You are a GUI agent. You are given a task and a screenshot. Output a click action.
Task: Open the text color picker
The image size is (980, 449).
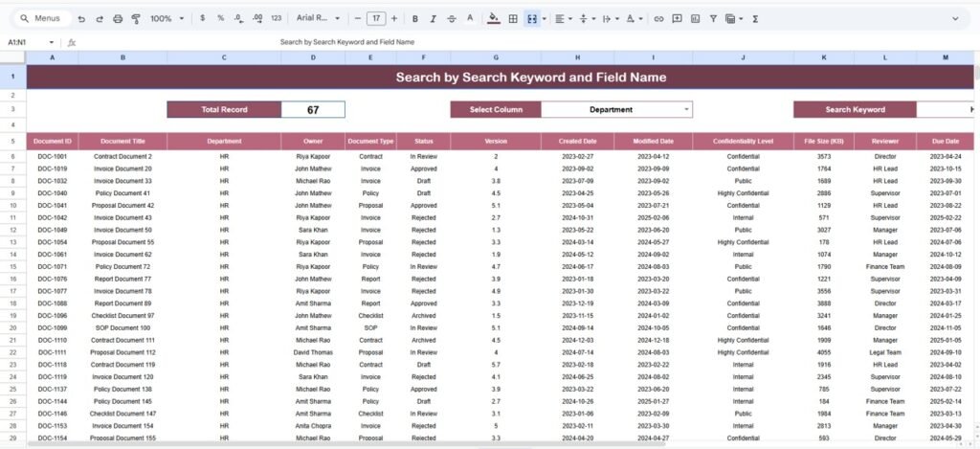[x=470, y=19]
